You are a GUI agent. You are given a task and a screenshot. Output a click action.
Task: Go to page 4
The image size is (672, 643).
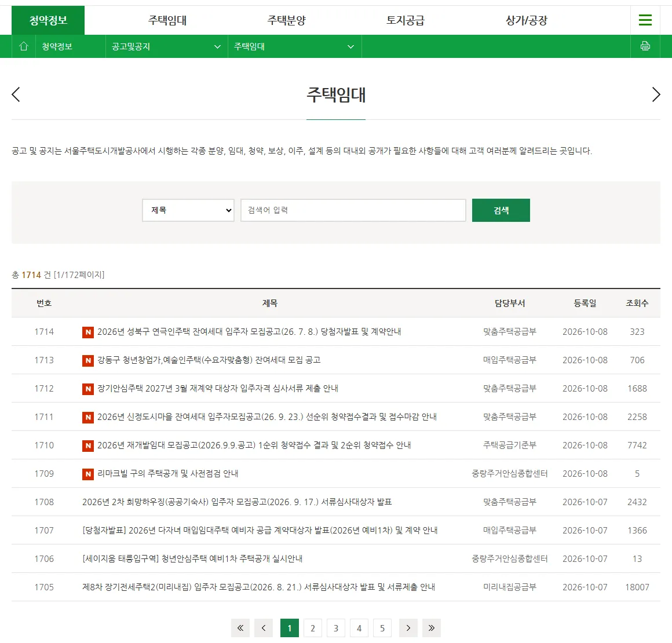[359, 628]
